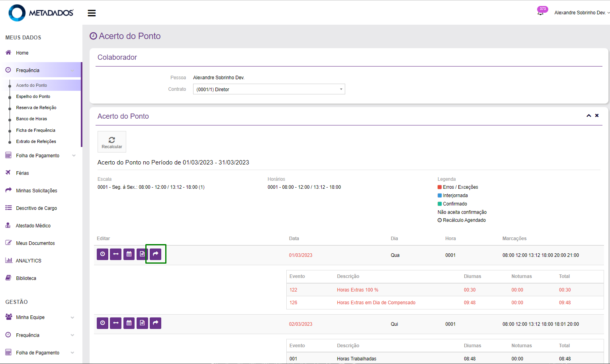Open the notification bell with 373 badge
Viewport: 610px width, 364px height.
point(540,12)
